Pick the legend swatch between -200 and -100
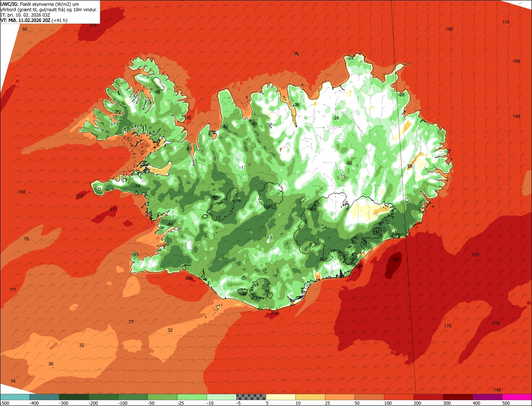The width and height of the screenshot is (532, 406). tap(103, 396)
